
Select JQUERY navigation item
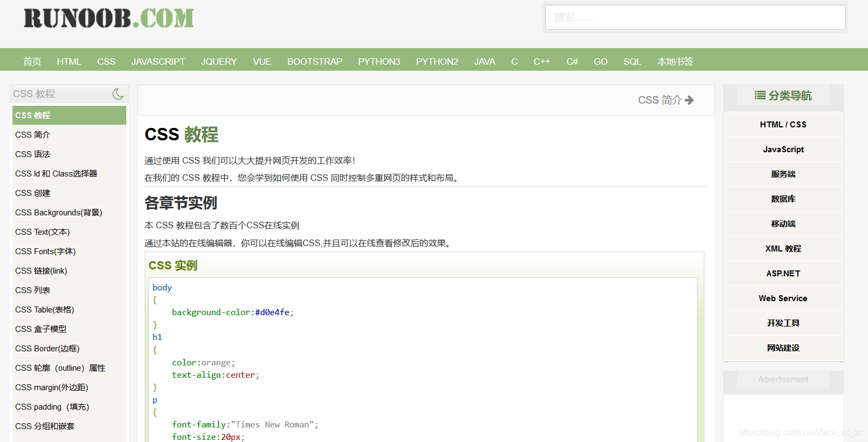click(x=219, y=62)
